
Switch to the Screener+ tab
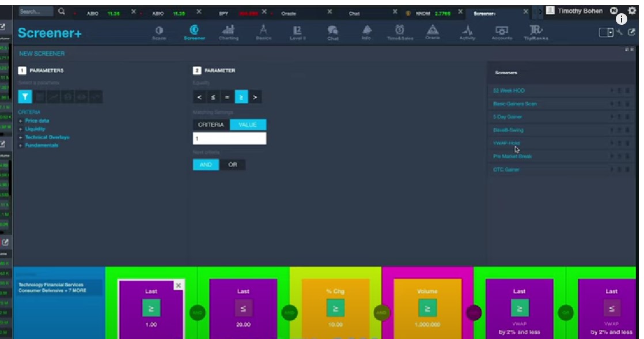point(484,14)
